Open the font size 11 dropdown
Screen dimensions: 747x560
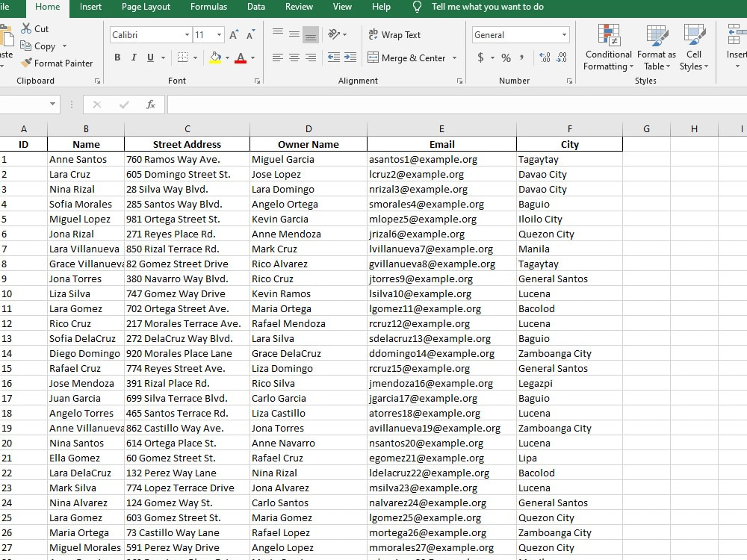(219, 35)
